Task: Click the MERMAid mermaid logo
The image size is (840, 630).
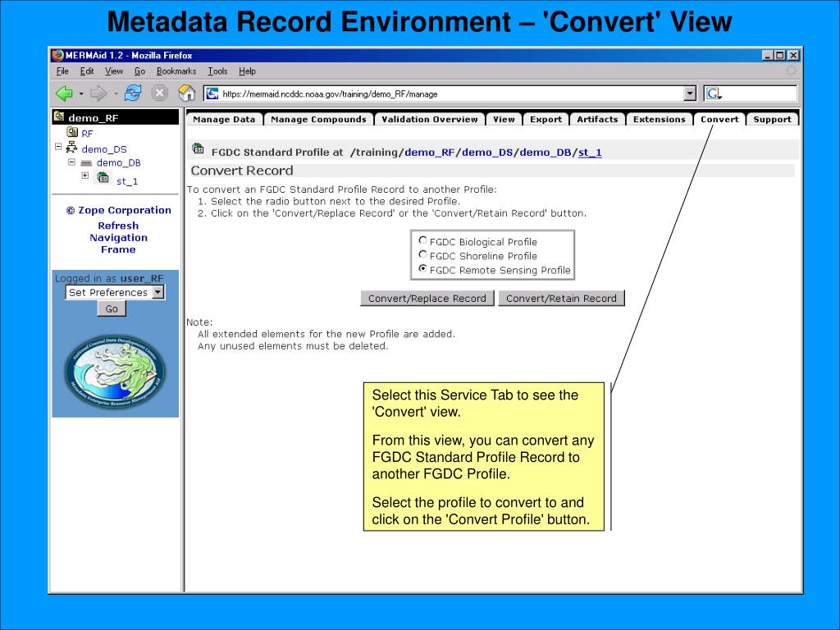Action: click(115, 372)
